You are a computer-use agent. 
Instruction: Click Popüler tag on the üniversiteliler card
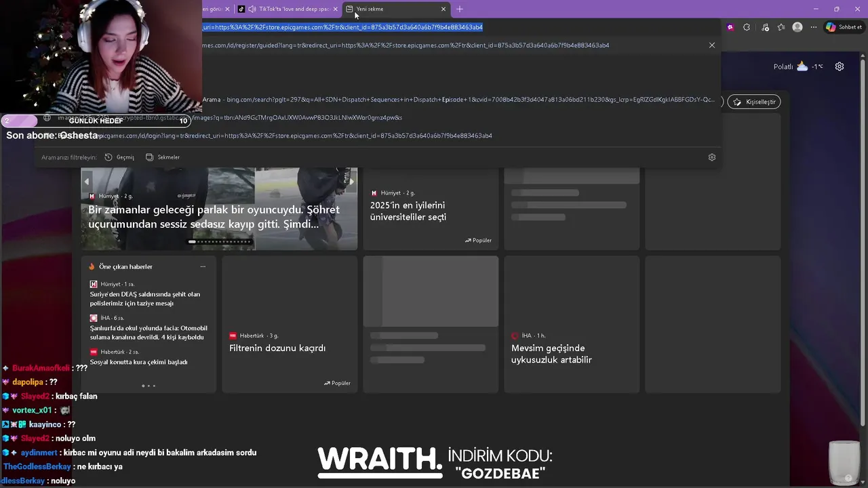tap(478, 240)
